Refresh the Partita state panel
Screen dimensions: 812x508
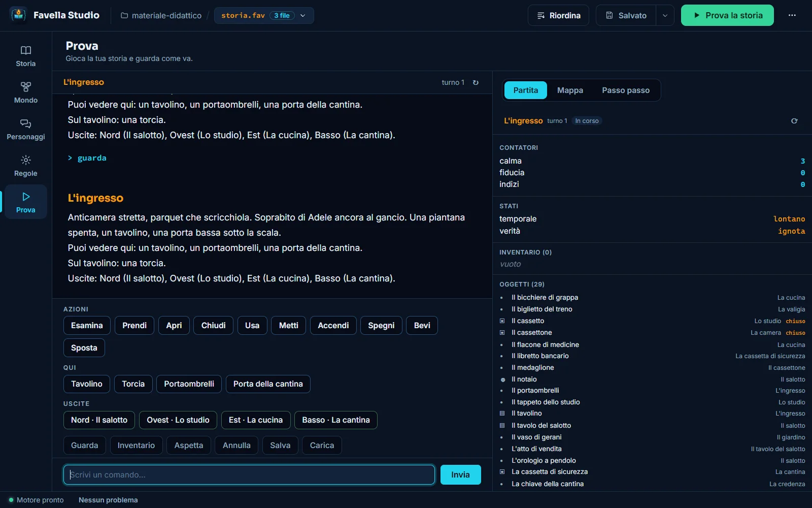[x=794, y=121]
